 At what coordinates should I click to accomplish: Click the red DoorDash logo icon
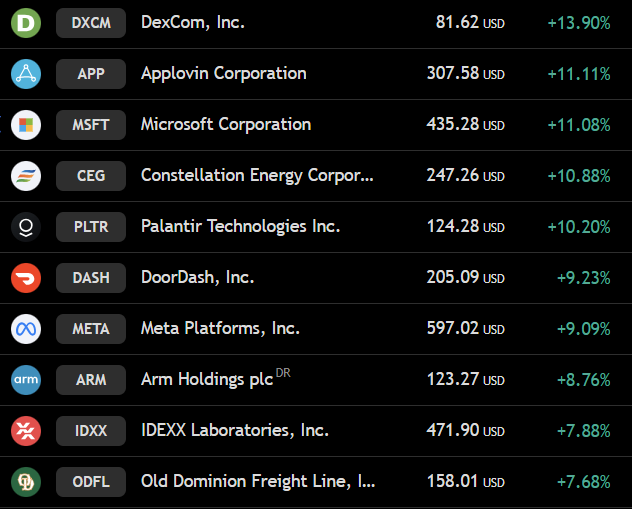(26, 278)
